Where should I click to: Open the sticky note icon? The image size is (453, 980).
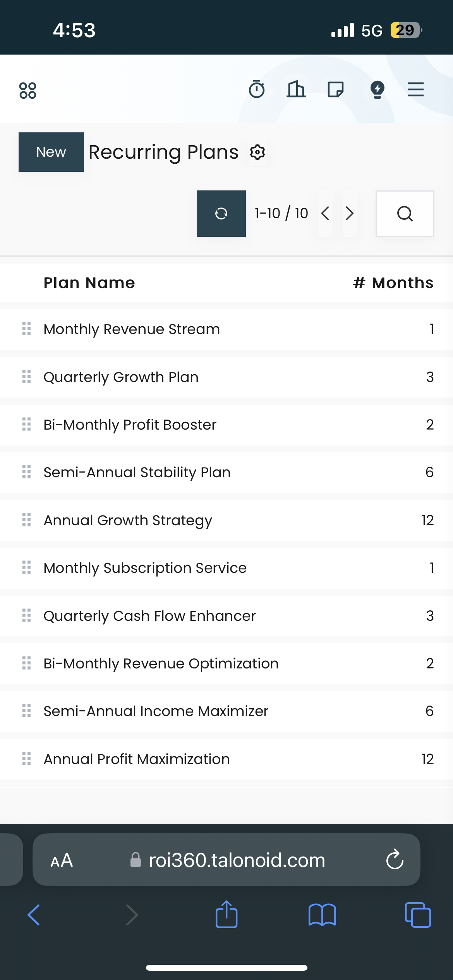(335, 89)
